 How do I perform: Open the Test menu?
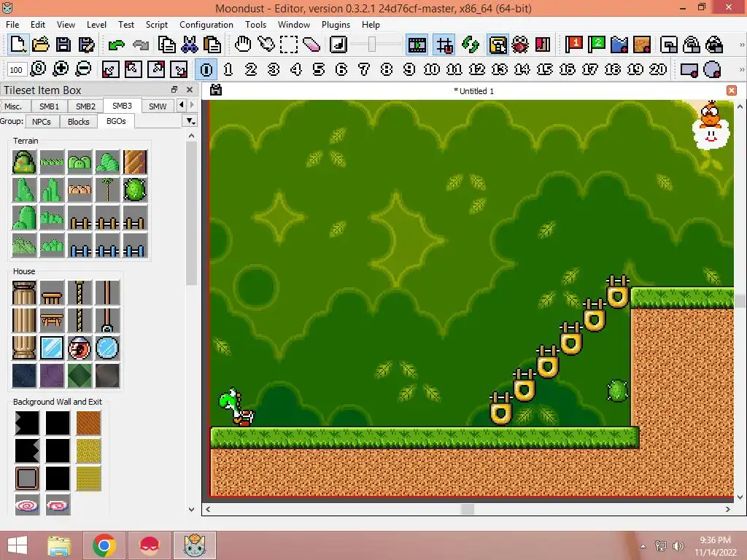(125, 25)
